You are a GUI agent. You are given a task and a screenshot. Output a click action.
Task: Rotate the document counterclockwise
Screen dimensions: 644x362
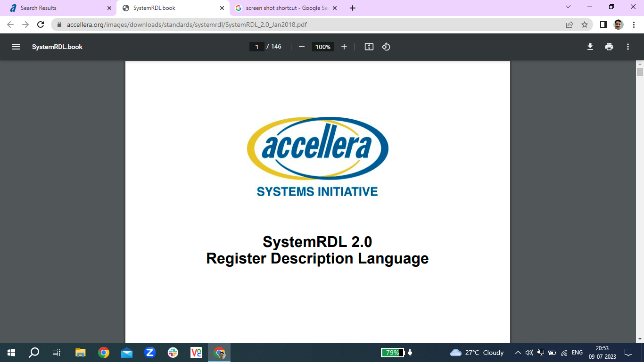(386, 47)
